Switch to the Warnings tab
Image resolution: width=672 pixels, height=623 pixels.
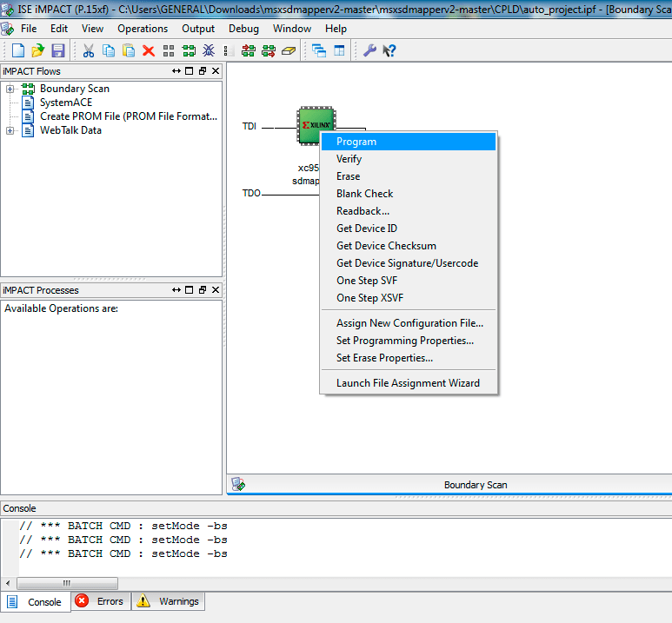pos(169,601)
